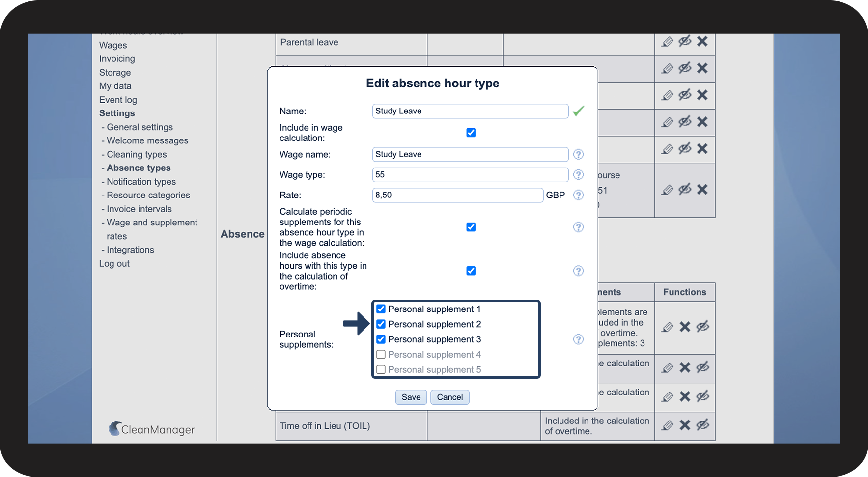868x477 pixels.
Task: Open the Invoicing menu item
Action: [117, 59]
